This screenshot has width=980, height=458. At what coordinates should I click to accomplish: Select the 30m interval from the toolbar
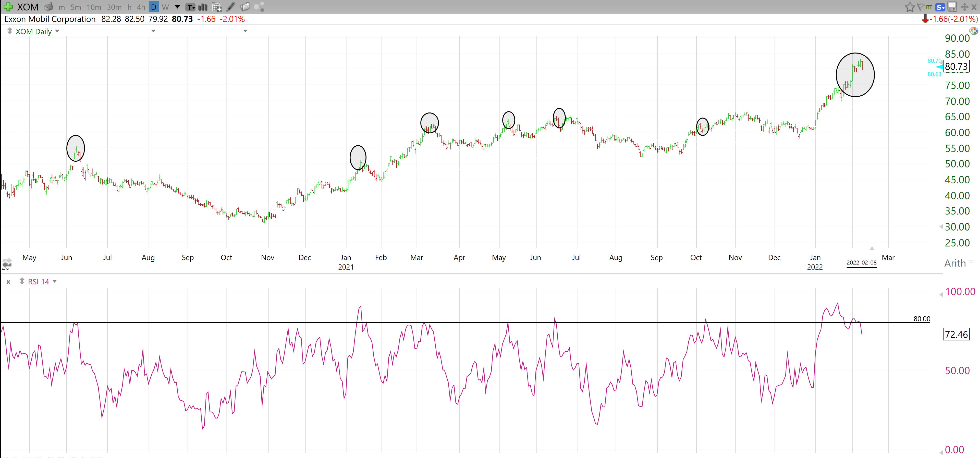click(x=115, y=7)
